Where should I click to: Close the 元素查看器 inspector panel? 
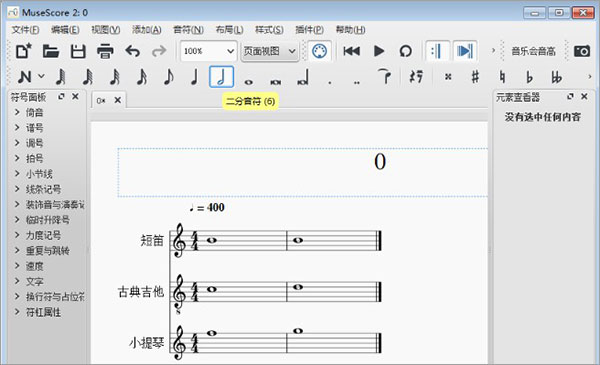584,96
